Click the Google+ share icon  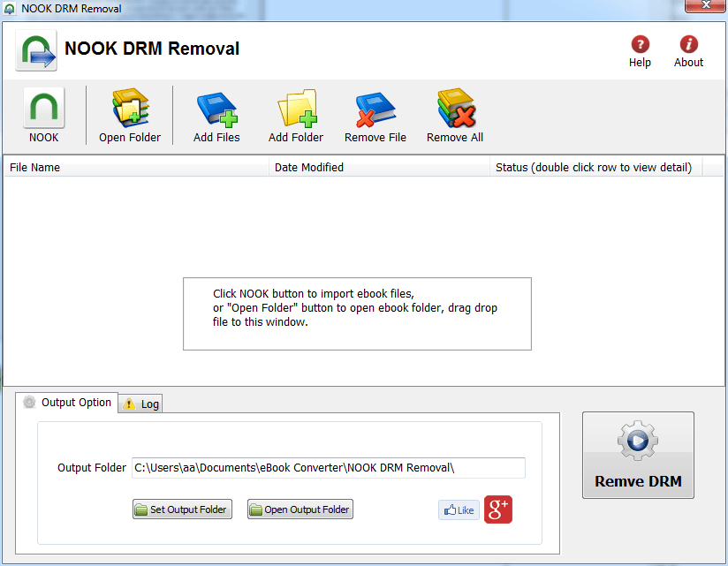pos(497,510)
